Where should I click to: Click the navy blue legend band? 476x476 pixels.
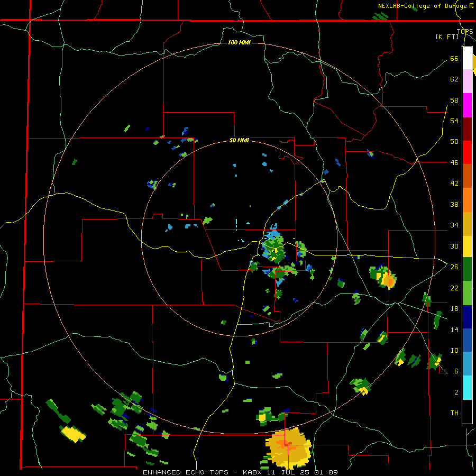467,317
